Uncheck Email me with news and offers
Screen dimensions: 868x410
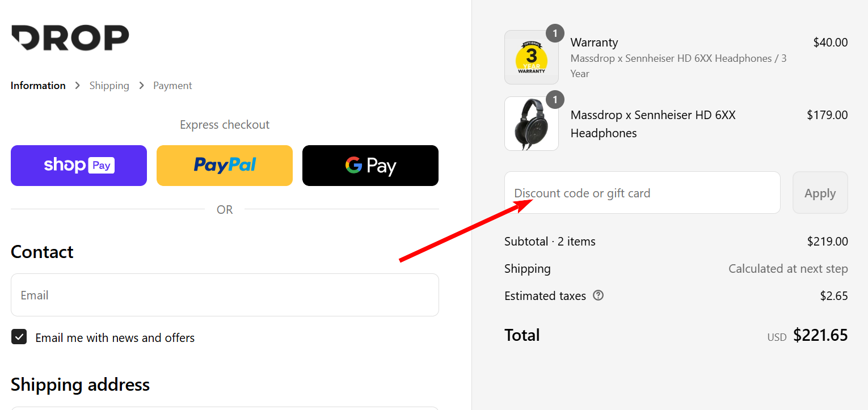point(19,337)
